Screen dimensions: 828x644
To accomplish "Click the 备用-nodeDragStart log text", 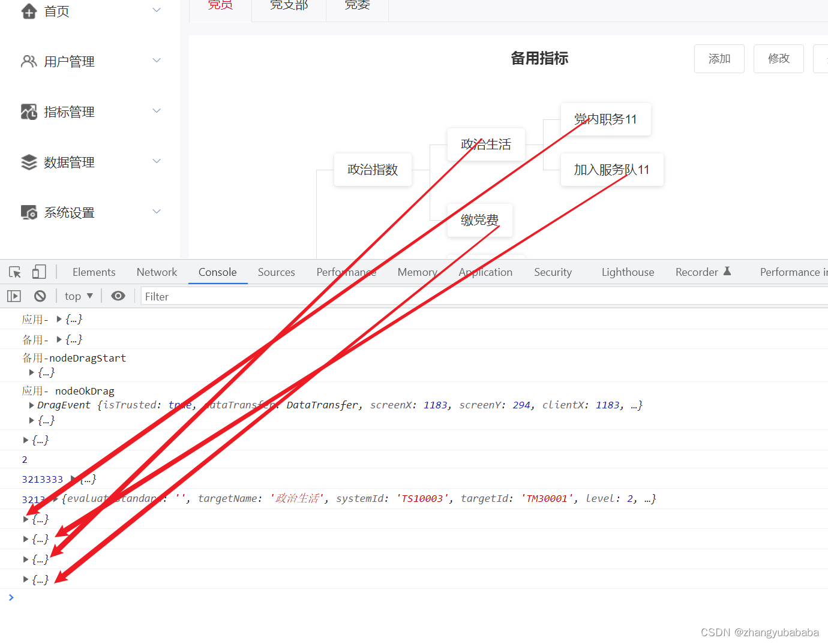I will pyautogui.click(x=74, y=358).
